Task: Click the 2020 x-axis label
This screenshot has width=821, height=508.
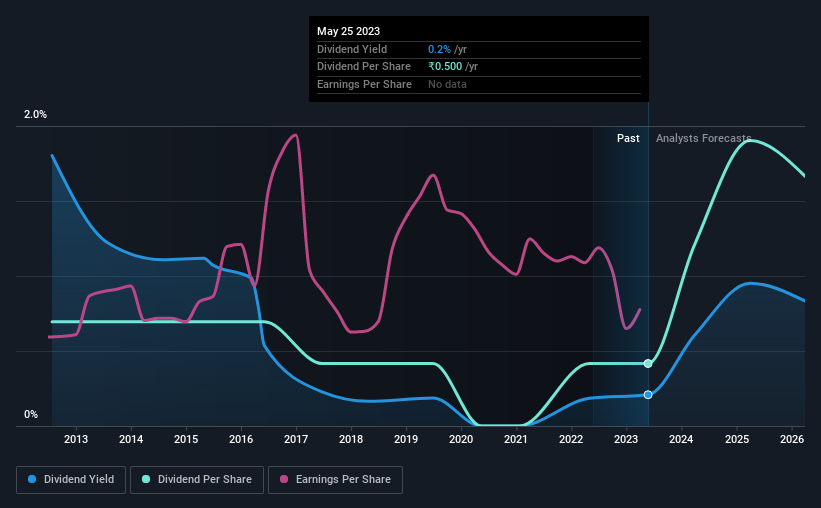Action: click(x=461, y=439)
